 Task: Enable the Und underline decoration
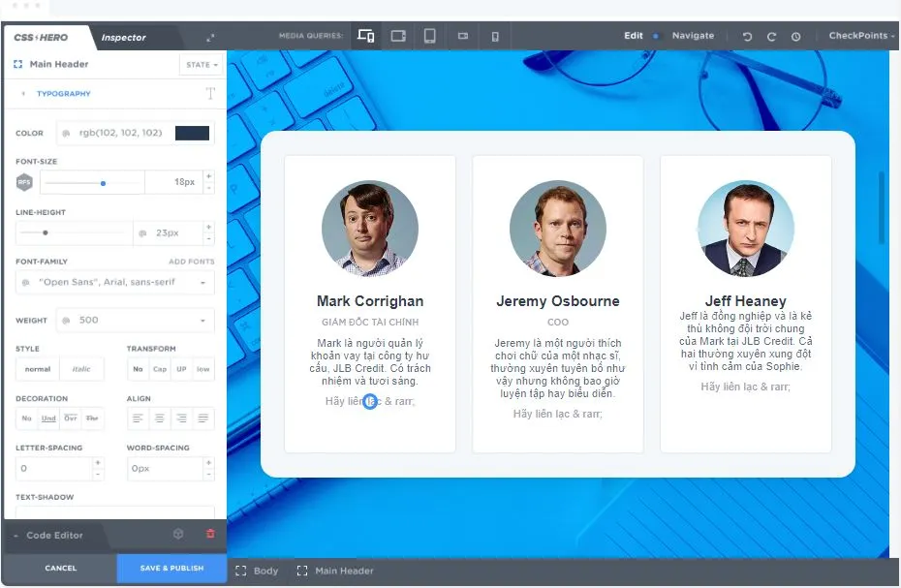tap(47, 418)
